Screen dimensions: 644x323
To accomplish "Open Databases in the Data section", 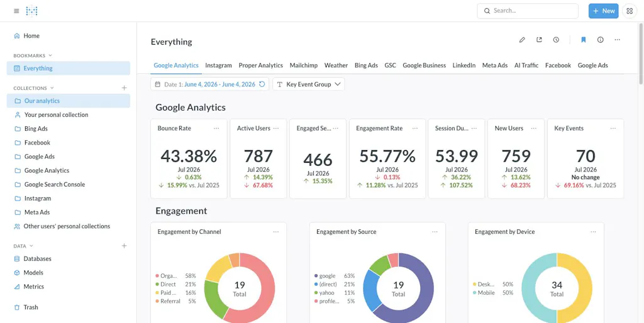I will click(68, 258).
